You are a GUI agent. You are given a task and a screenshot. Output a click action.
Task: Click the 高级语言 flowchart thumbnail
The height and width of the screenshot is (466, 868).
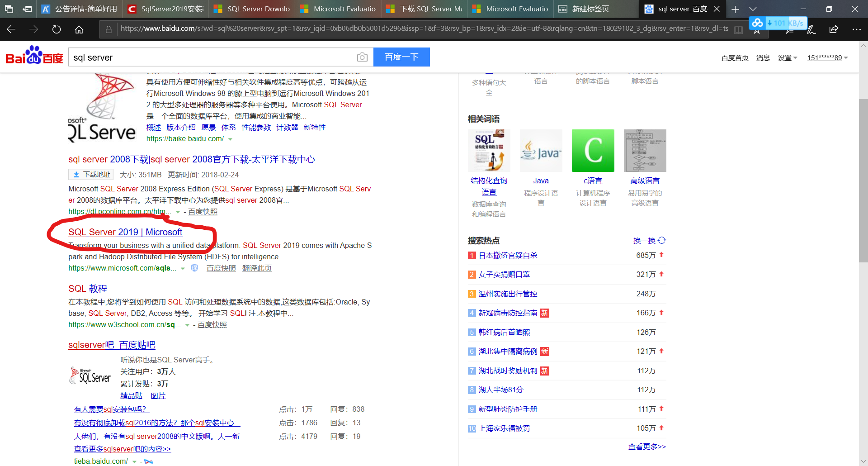pyautogui.click(x=645, y=151)
